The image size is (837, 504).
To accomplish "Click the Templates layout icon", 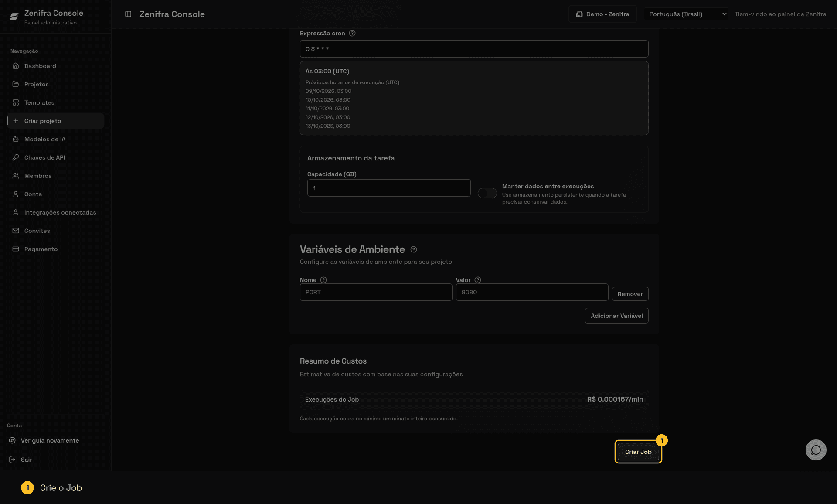I will tap(16, 102).
